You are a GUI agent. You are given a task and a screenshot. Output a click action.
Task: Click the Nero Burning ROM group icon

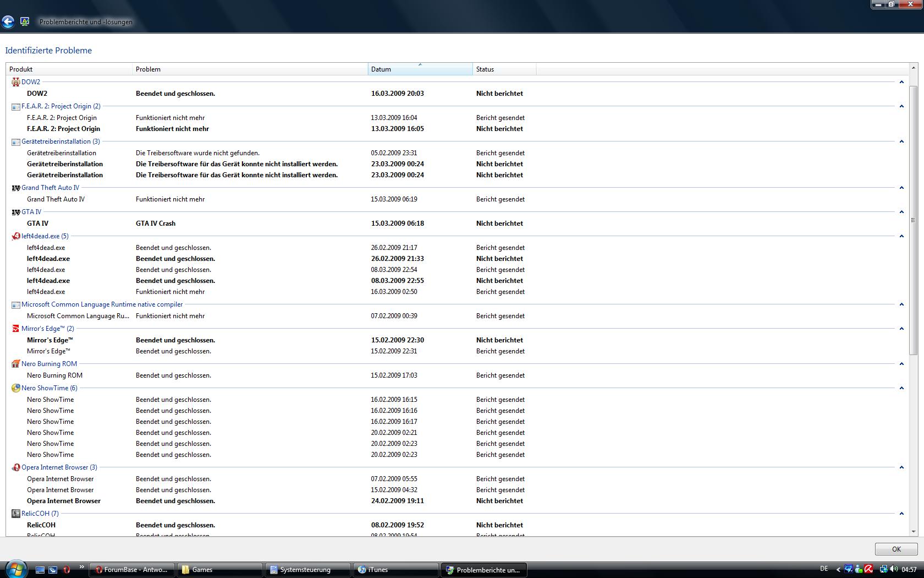point(16,364)
